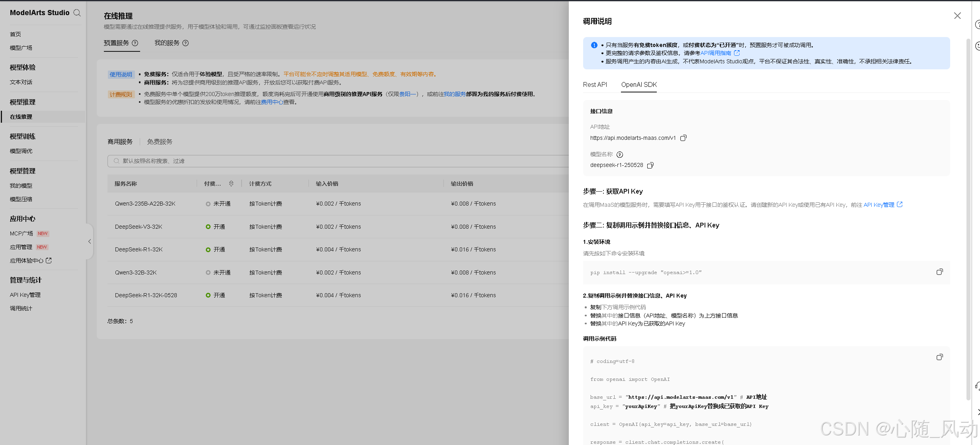Collapse the left sidebar with arrow handle
The height and width of the screenshot is (445, 980).
(x=90, y=241)
